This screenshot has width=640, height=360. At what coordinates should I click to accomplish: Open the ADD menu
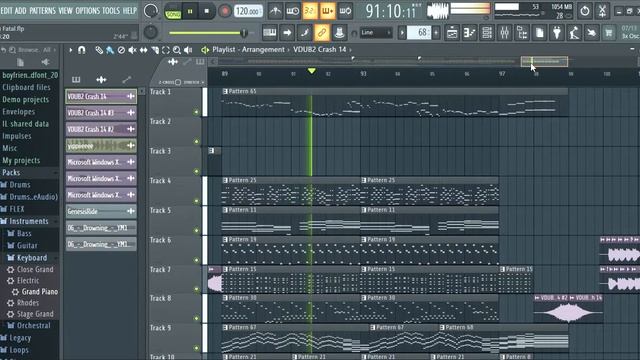coord(20,11)
